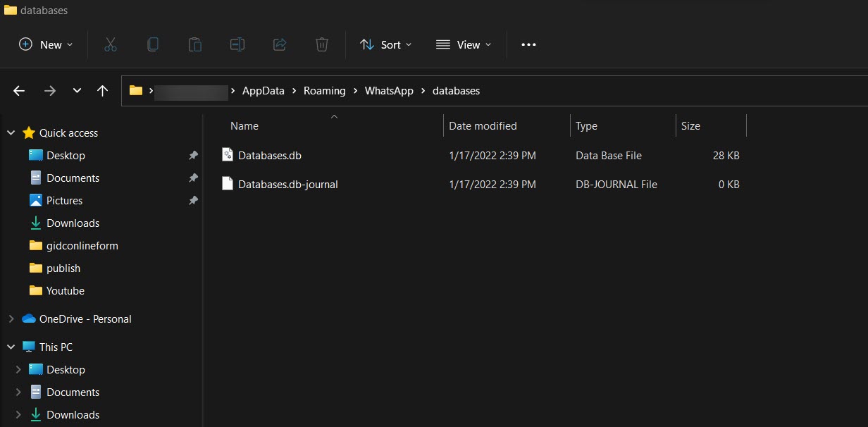Click the Rename icon in toolbar
Screen dimensions: 868x427
237,44
